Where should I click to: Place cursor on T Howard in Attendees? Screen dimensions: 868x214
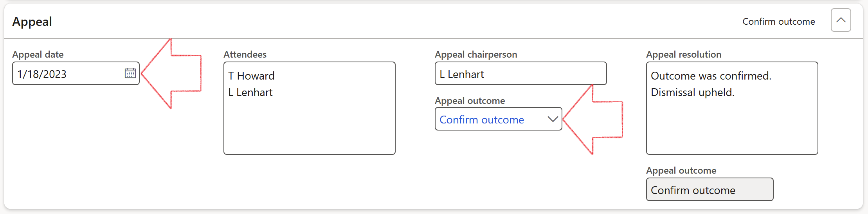point(251,76)
